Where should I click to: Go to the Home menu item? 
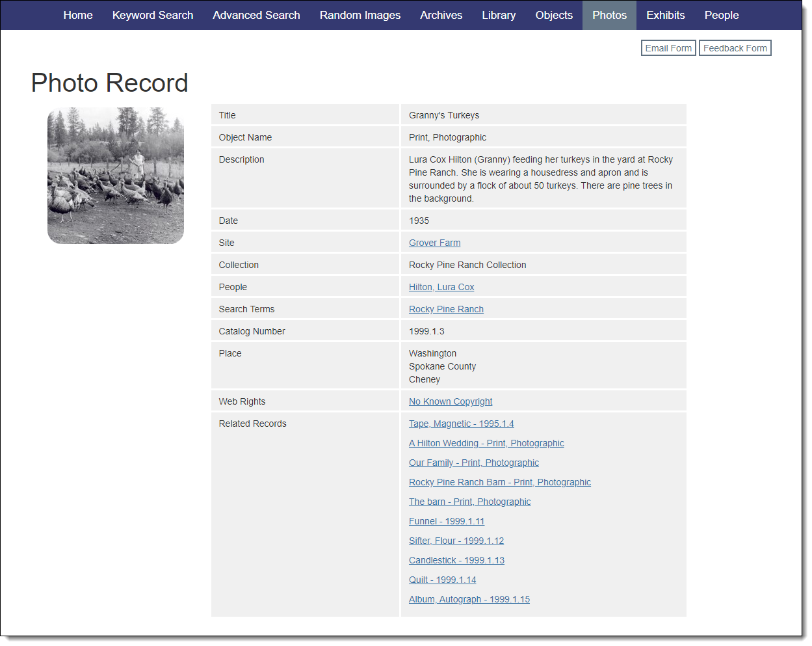[78, 15]
